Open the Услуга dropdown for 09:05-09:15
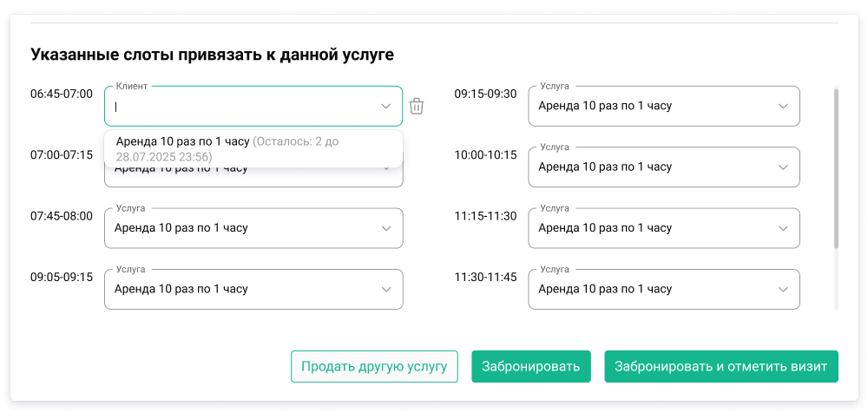 [253, 289]
